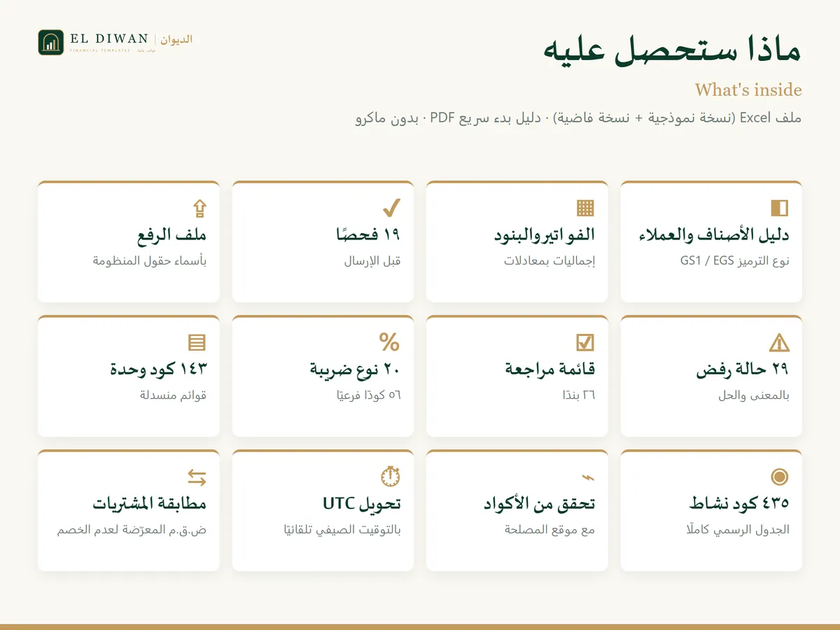Click the بأسماء حقول المنظومة subtitle
840x630 pixels.
coord(150,261)
